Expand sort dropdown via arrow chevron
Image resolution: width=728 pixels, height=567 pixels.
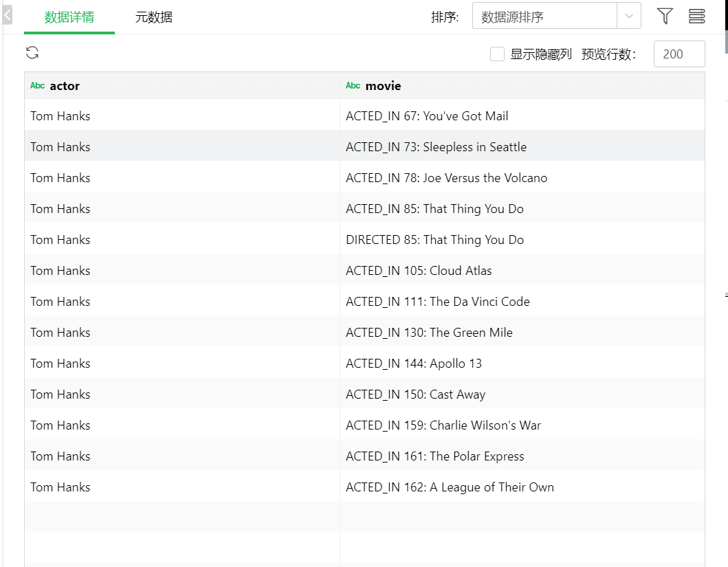(629, 16)
